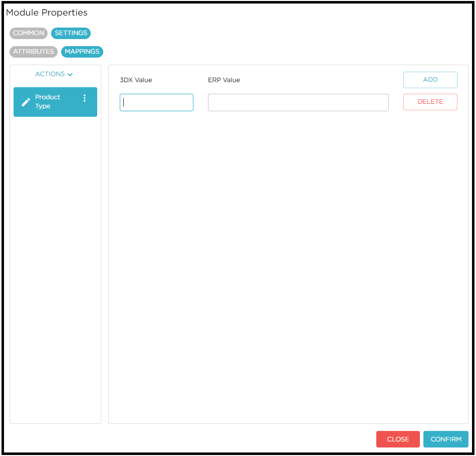Switch to the COMMON tab
Screen dimensions: 476x456
click(x=29, y=33)
